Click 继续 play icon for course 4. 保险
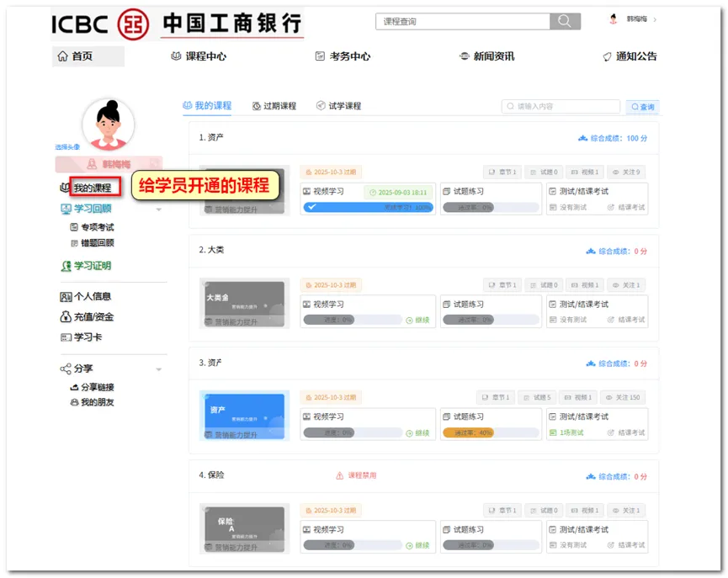 409,545
